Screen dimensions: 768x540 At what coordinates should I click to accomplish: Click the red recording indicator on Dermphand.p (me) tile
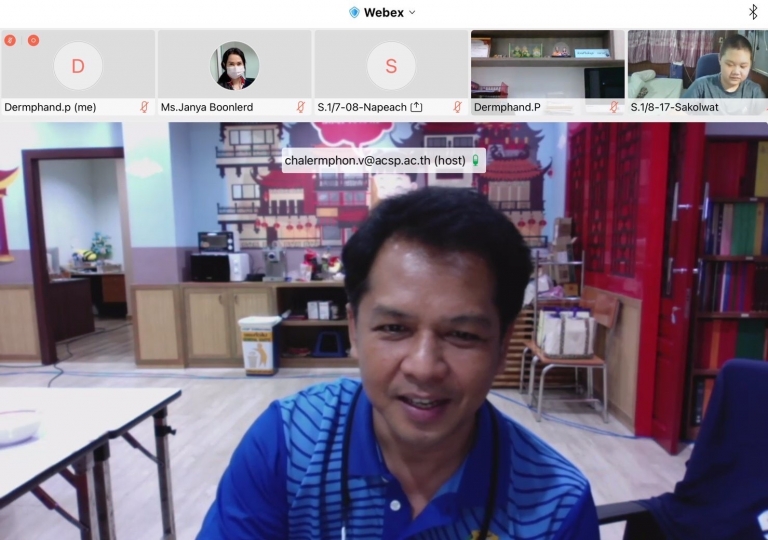[33, 40]
